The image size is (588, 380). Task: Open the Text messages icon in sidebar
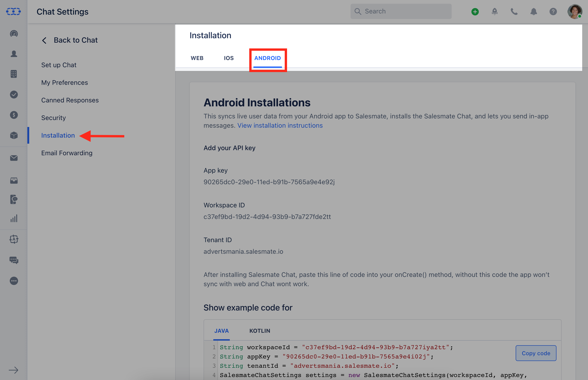(x=14, y=199)
